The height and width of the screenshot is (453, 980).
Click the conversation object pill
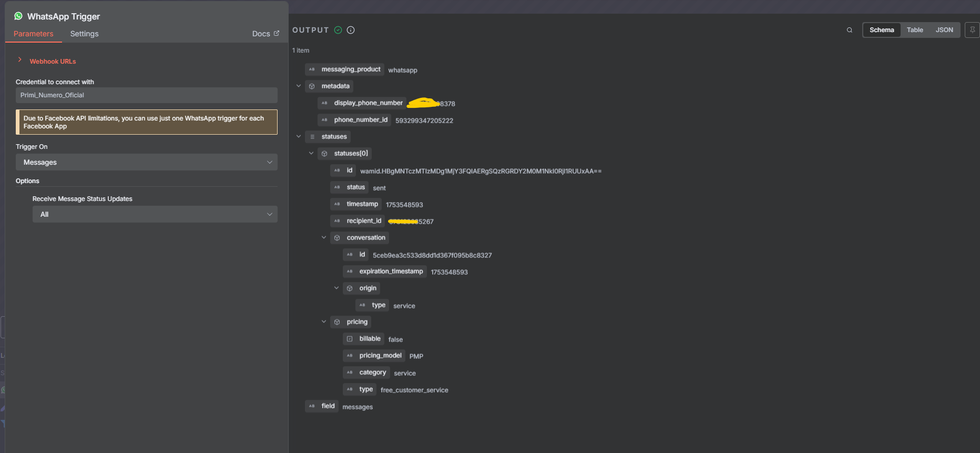[360, 238]
